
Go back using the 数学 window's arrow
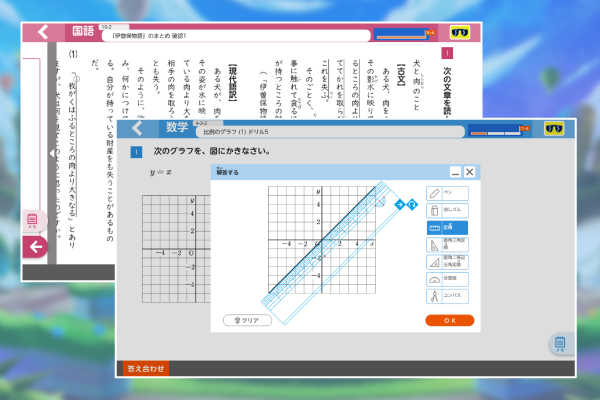point(137,128)
